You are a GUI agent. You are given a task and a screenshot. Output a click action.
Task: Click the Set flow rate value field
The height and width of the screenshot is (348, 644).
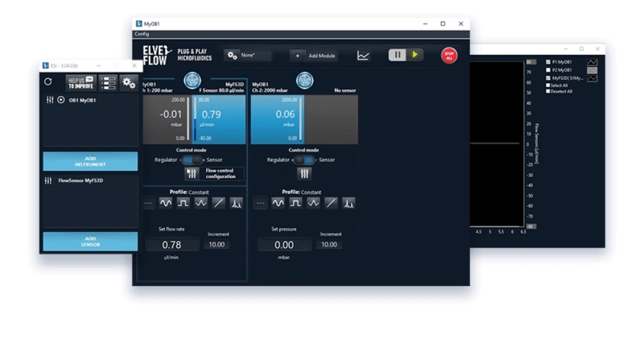pos(172,245)
